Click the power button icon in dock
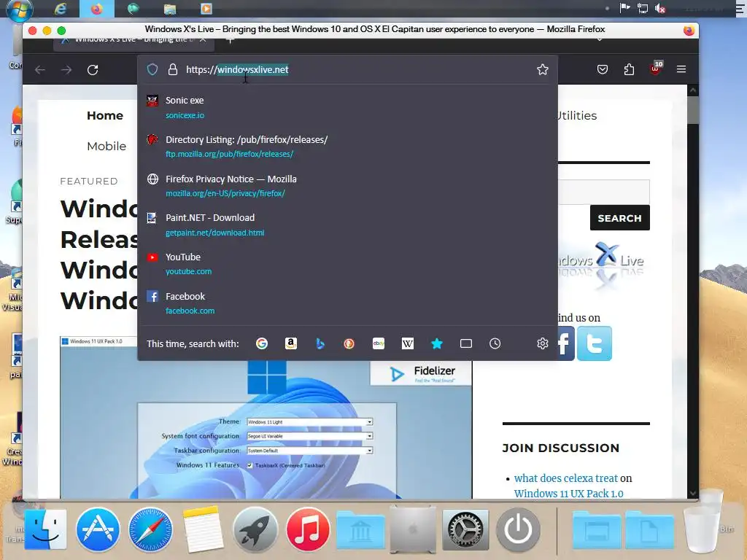Screen dimensions: 747x560 pos(518,529)
